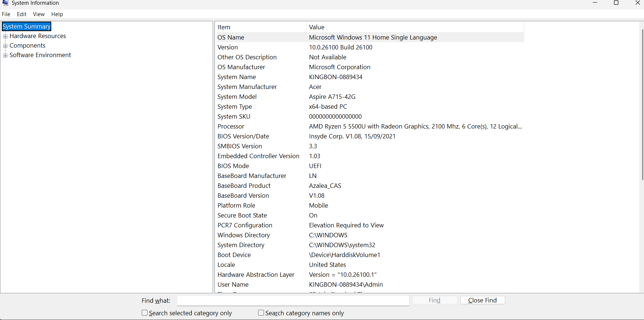
Task: Select the BIOS Mode row
Action: point(370,166)
